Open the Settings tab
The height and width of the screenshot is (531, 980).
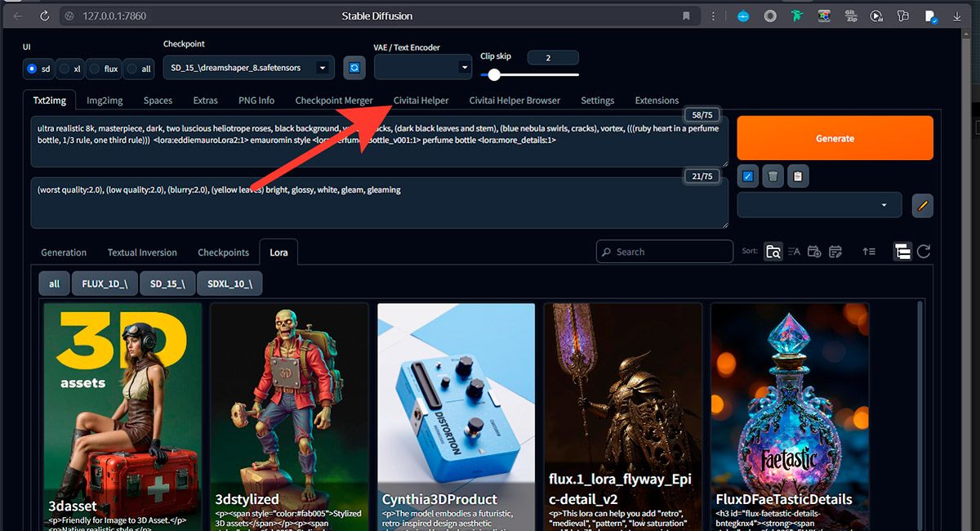coord(598,100)
